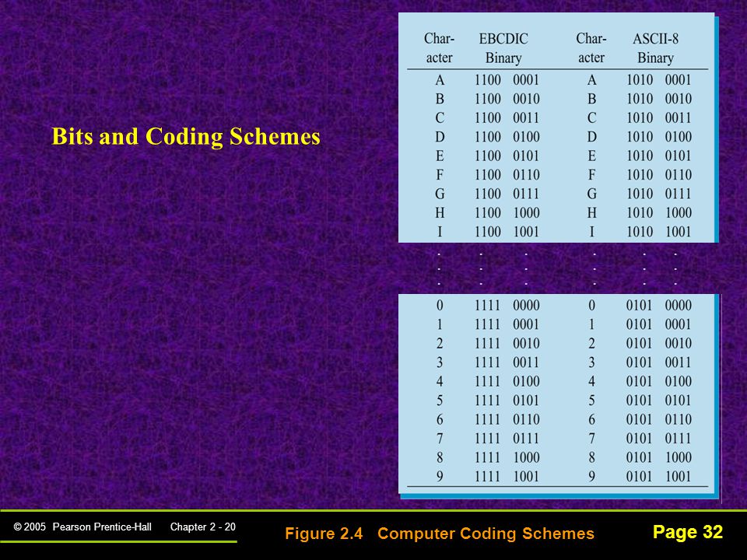
Task: Select EBCDIC code '1111 0000' for digit 0
Action: click(507, 306)
